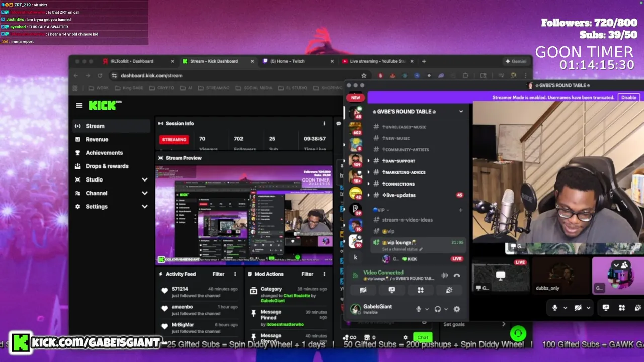Expand the Studio section chevron

[145, 179]
